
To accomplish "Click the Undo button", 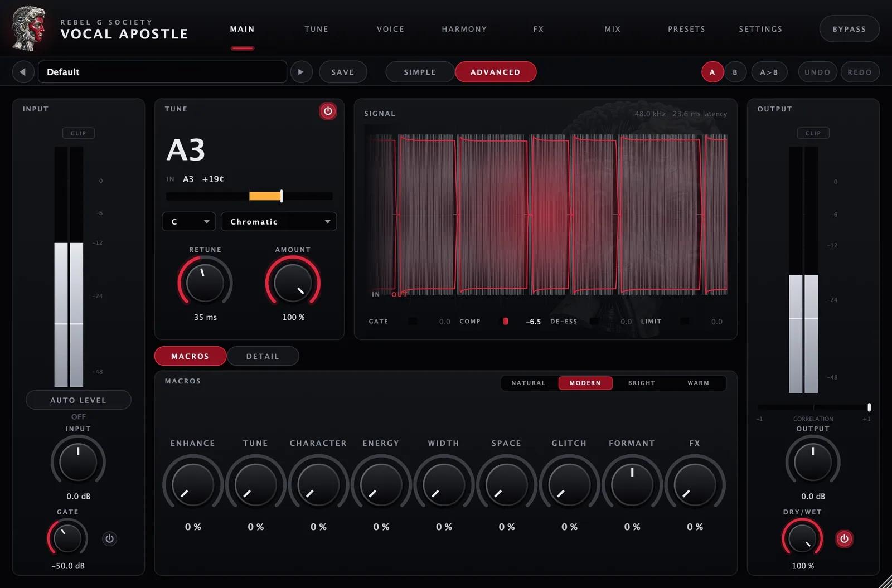I will point(817,72).
